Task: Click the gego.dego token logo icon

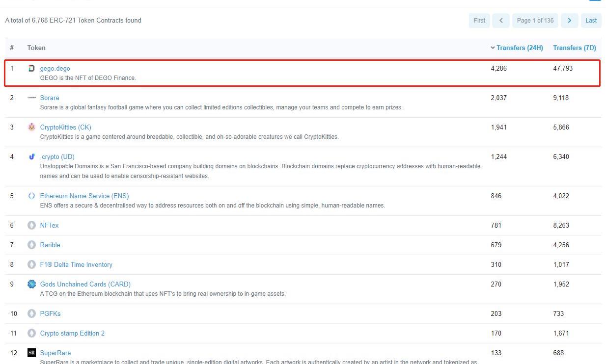Action: [31, 68]
